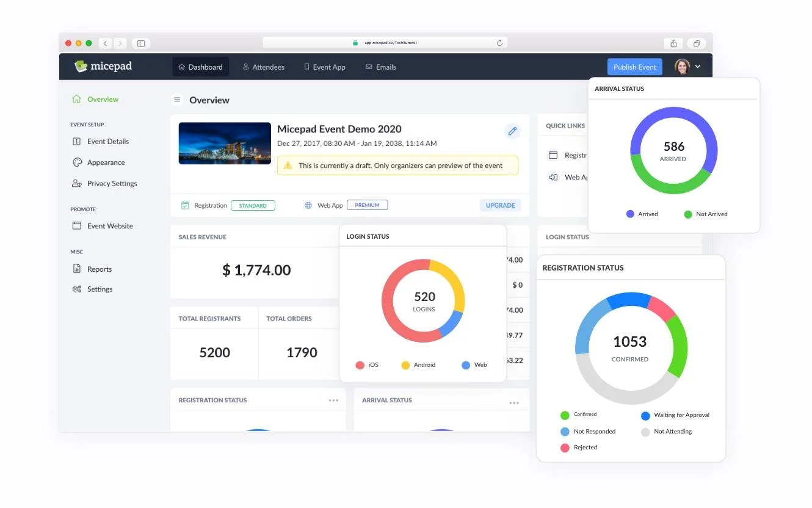Viewport: 812px width, 508px height.
Task: Click the UPGRADE link
Action: pos(499,205)
